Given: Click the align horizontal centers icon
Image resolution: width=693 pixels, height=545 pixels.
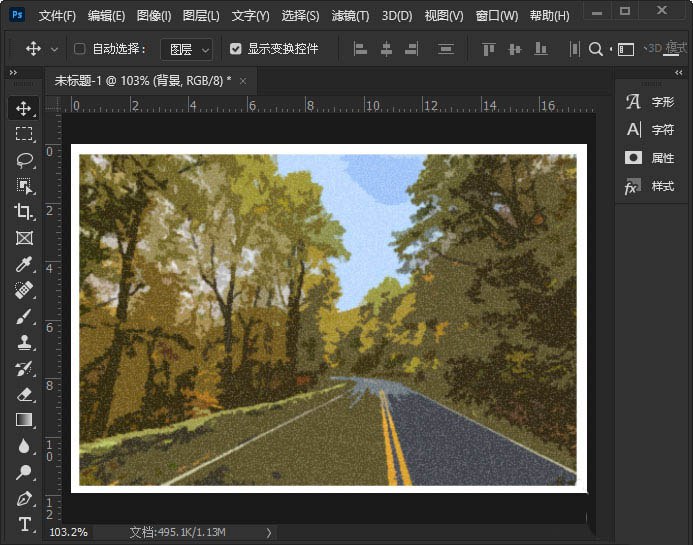Looking at the screenshot, I should [x=386, y=49].
